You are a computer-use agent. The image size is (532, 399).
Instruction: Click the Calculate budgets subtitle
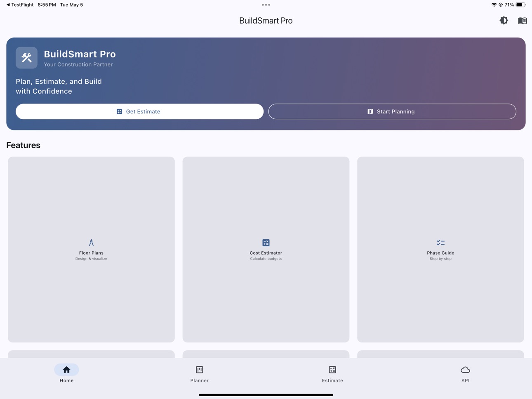266,259
